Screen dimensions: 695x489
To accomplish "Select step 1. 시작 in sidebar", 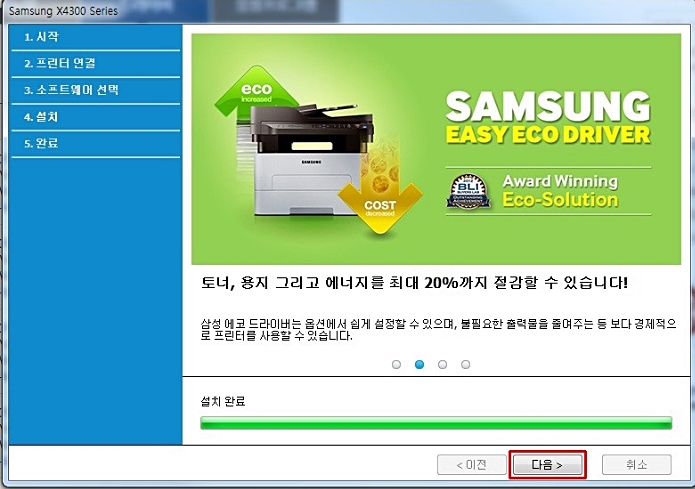I will coord(96,37).
